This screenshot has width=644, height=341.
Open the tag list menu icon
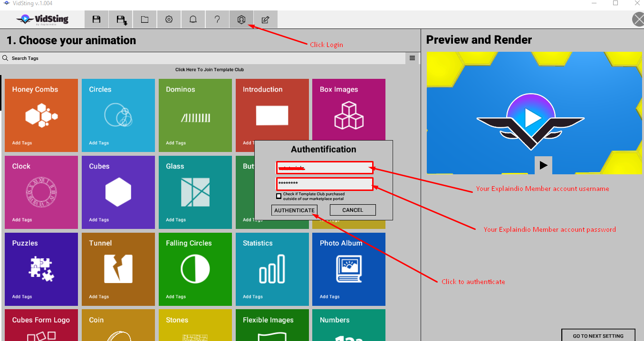pyautogui.click(x=412, y=58)
